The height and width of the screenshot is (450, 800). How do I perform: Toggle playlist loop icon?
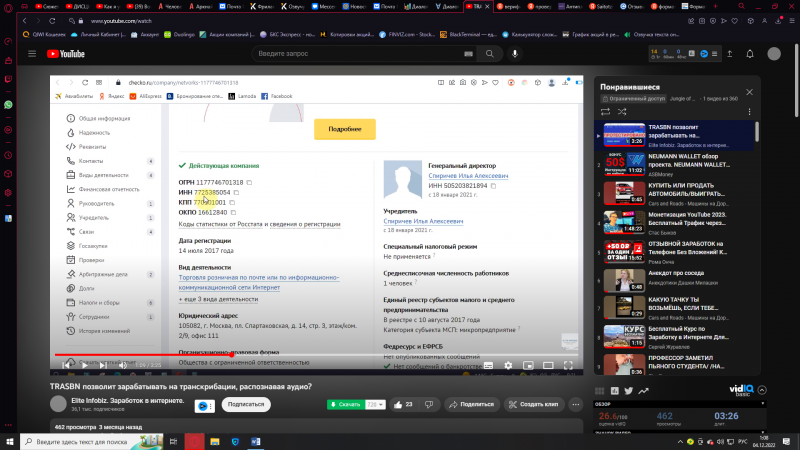tap(606, 112)
